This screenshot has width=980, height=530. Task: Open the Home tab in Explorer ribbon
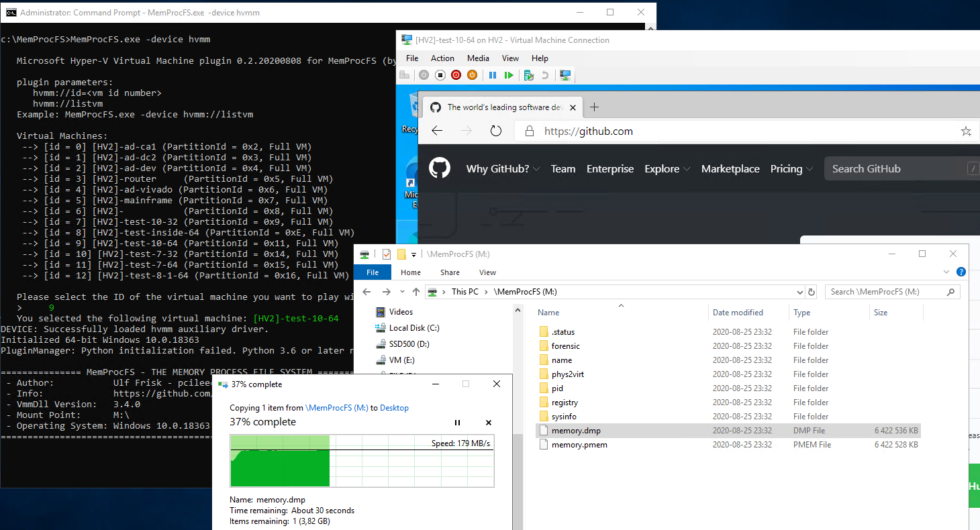[x=411, y=272]
